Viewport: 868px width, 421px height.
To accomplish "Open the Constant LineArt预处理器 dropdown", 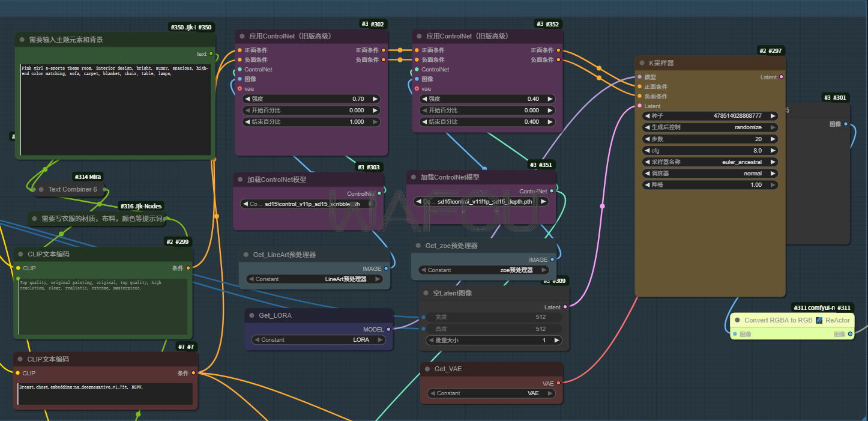I will pos(315,279).
